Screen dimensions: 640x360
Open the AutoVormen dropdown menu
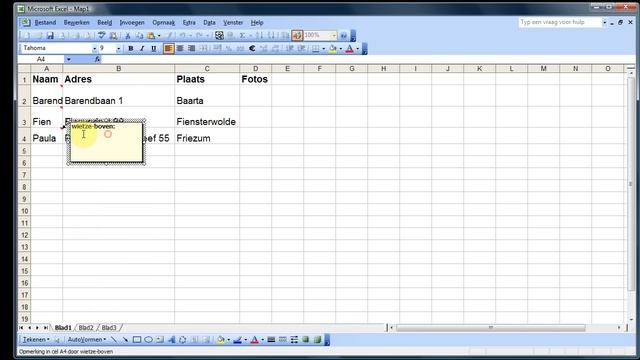[x=87, y=340]
